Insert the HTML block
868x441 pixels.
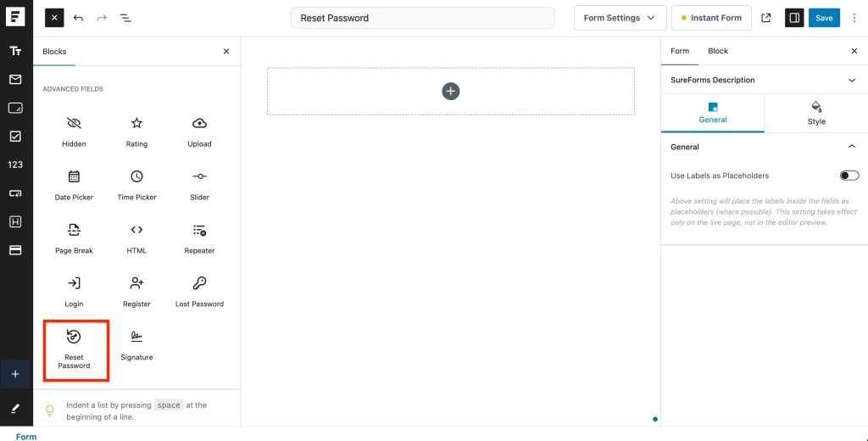136,239
